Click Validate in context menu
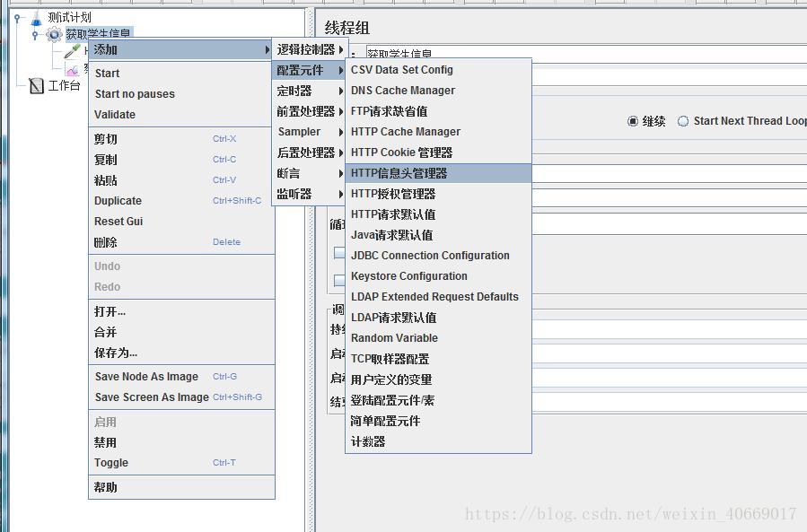807x532 pixels. tap(181, 114)
